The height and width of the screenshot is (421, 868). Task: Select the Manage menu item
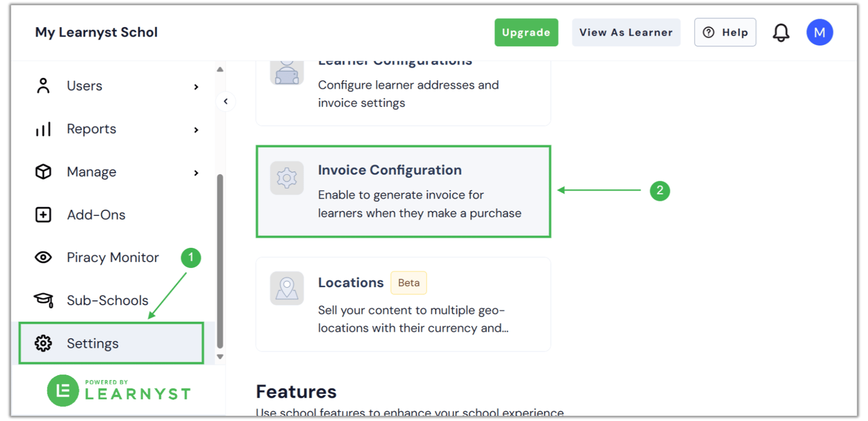[x=91, y=172]
